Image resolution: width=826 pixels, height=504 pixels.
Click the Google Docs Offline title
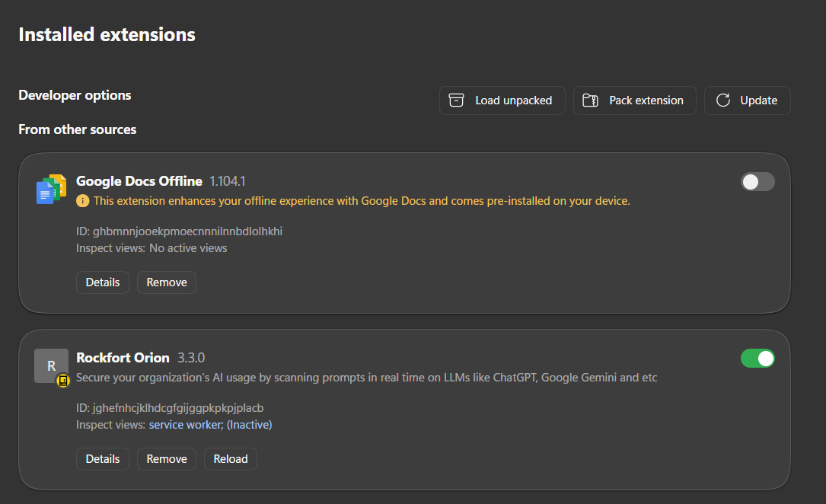point(139,181)
